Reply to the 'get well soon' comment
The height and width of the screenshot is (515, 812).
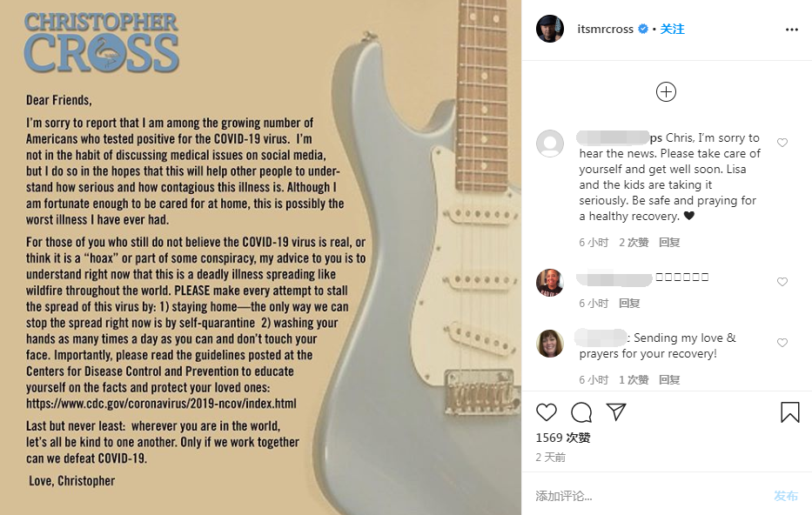(669, 242)
